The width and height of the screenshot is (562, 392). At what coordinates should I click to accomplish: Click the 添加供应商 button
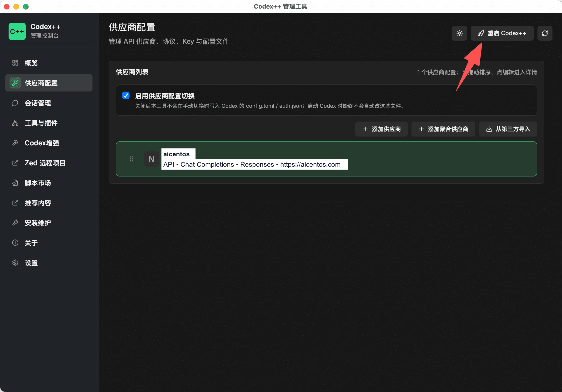[x=381, y=129]
